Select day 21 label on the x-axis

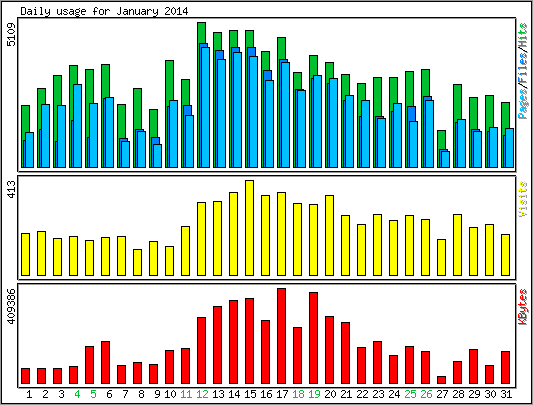click(346, 394)
